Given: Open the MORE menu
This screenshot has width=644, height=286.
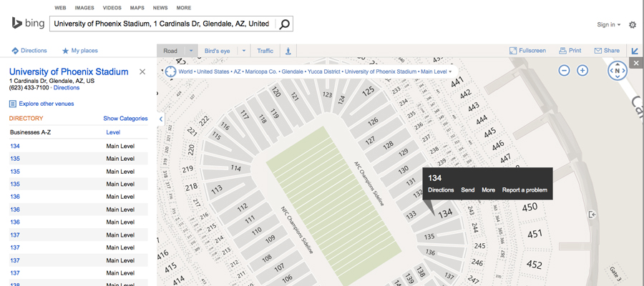Looking at the screenshot, I should tap(184, 8).
